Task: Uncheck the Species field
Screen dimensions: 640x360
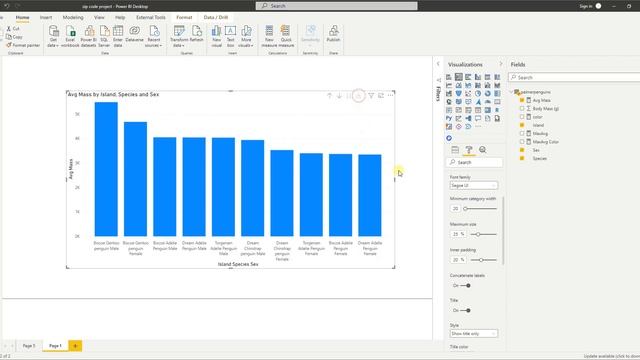Action: click(522, 158)
